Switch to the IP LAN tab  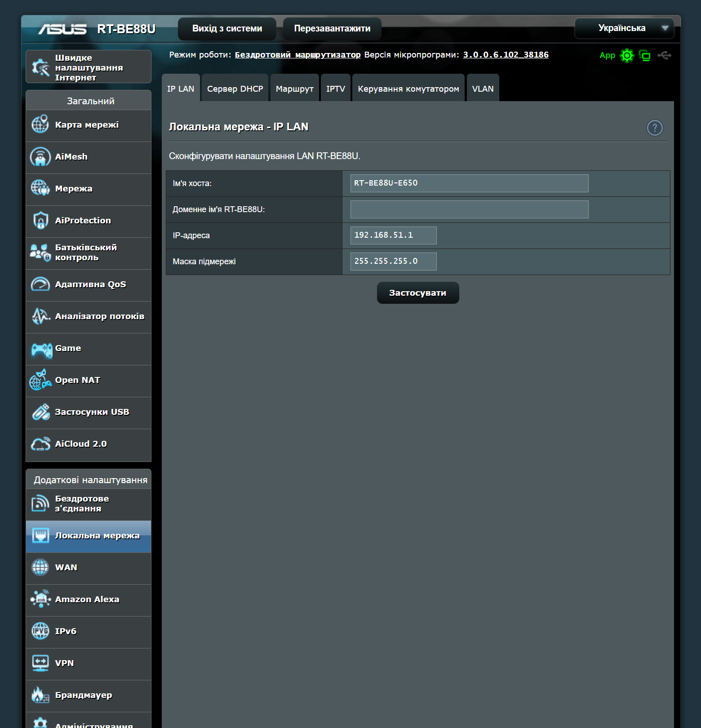(181, 89)
